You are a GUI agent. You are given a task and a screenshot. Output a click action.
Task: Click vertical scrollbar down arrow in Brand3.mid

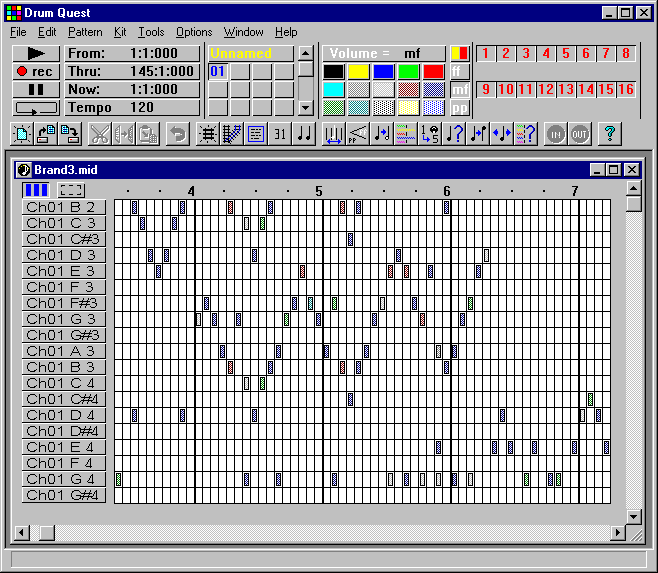pos(633,516)
